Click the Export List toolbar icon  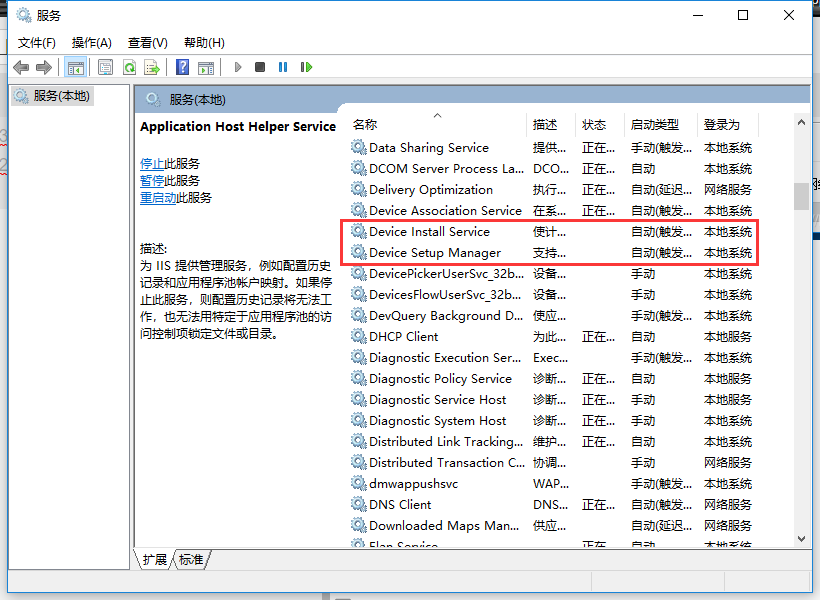[152, 67]
